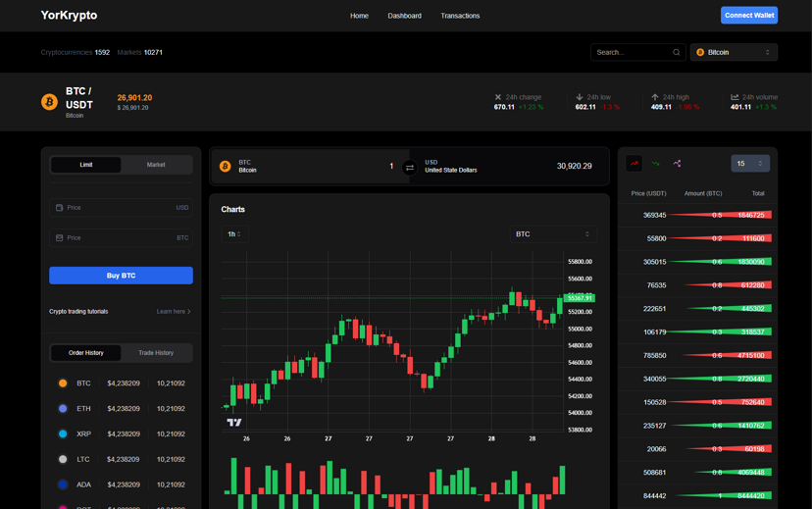Select the Order History tab
The image size is (812, 509).
click(86, 353)
